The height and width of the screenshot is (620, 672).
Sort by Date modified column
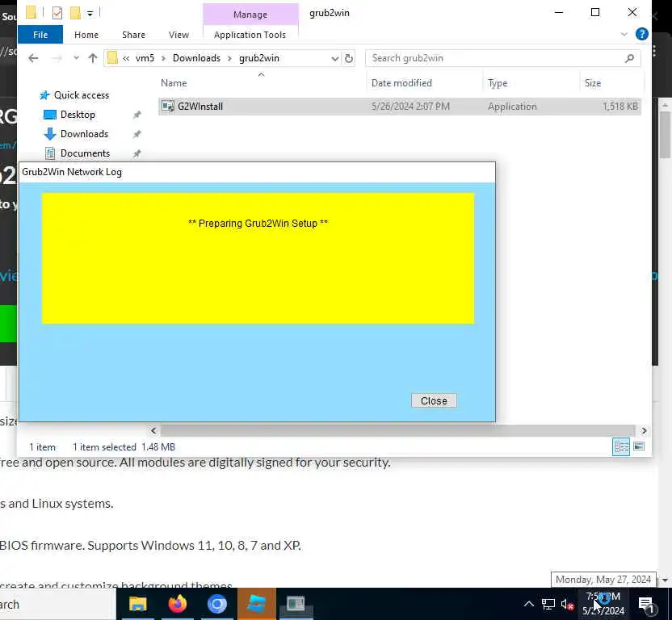tap(401, 83)
